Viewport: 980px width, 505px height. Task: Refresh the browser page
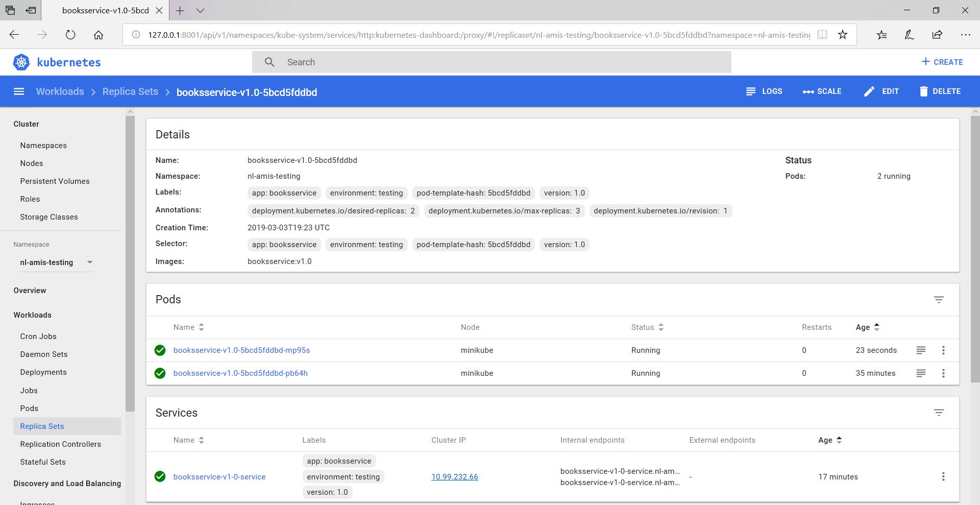pyautogui.click(x=70, y=35)
